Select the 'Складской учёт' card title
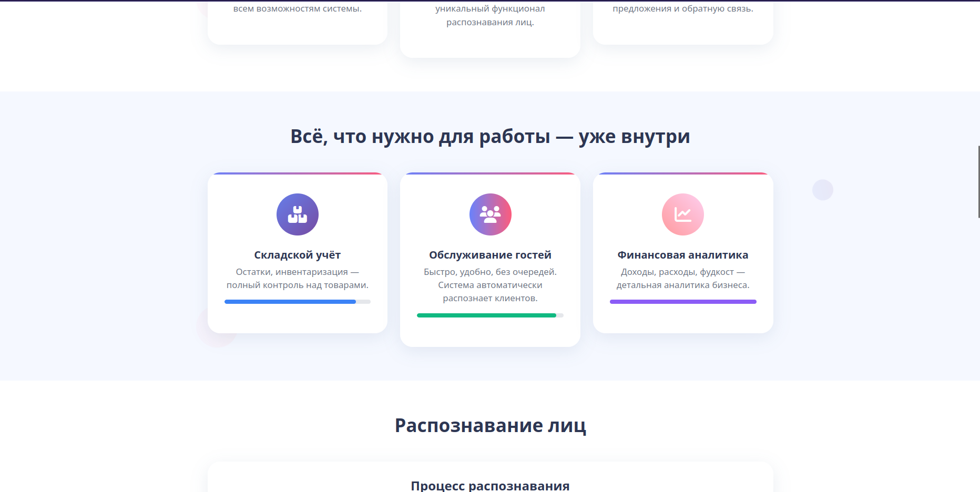Image resolution: width=980 pixels, height=492 pixels. tap(298, 255)
